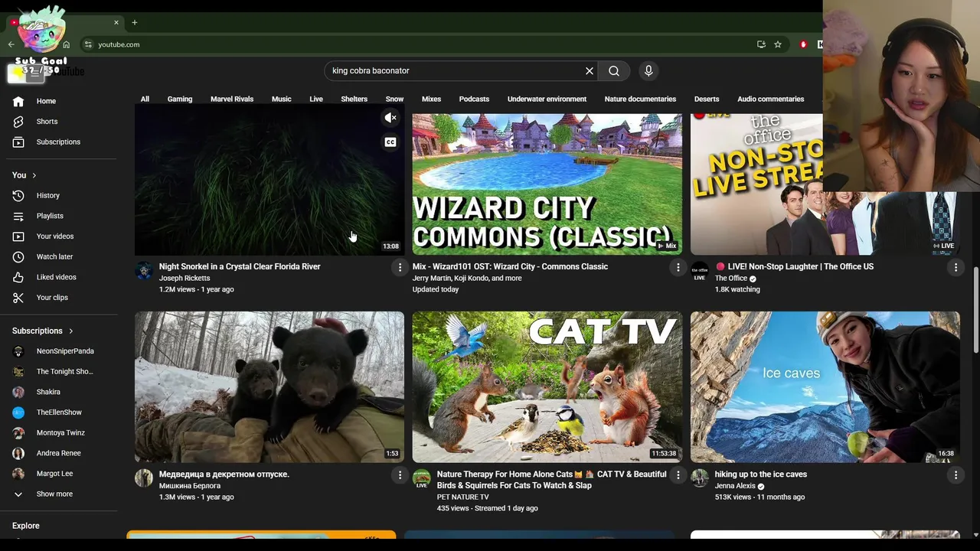Go to Subscriptions in the sidebar
The height and width of the screenshot is (551, 980).
click(x=59, y=142)
